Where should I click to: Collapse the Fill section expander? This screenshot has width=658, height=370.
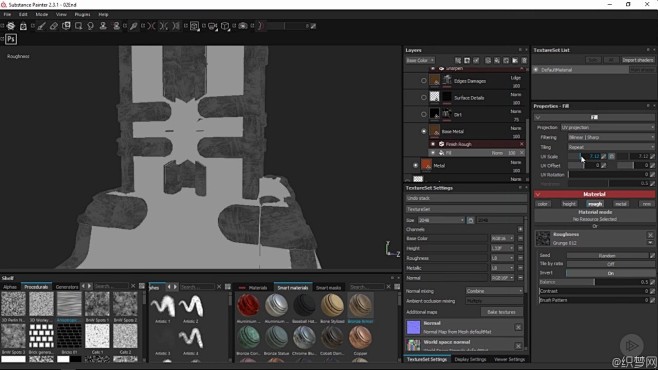[538, 117]
